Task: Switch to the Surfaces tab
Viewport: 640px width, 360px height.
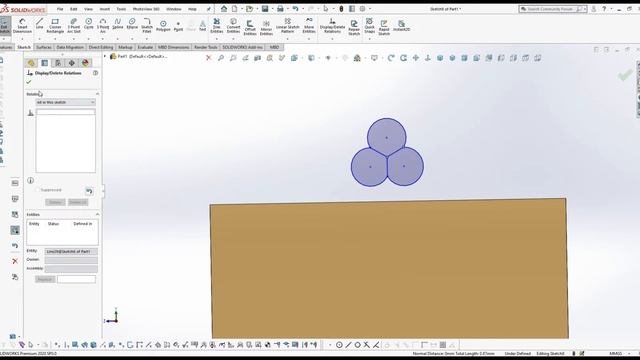Action: coord(44,47)
